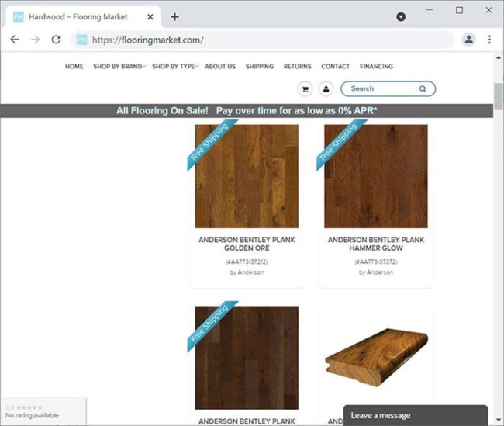Open Hammer Glow product image
The height and width of the screenshot is (426, 504).
coord(376,176)
